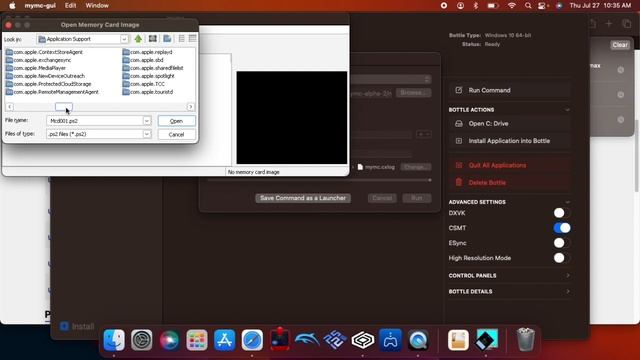Open Dolphin emulator from the Dock
Screen dimensions: 640x360
pos(307,340)
